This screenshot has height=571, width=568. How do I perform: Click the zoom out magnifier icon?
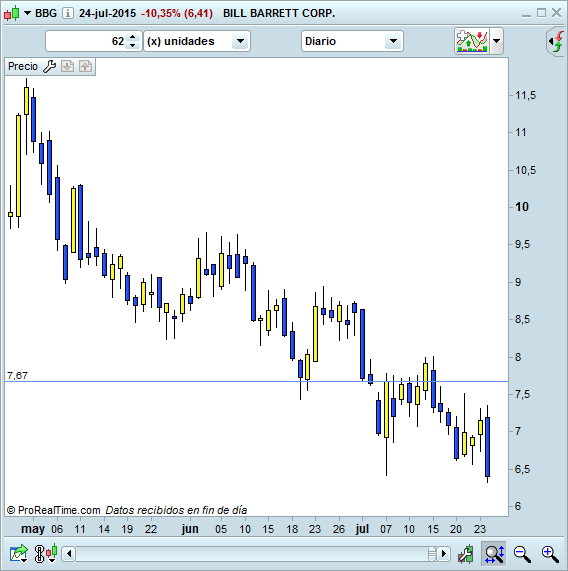[x=522, y=554]
